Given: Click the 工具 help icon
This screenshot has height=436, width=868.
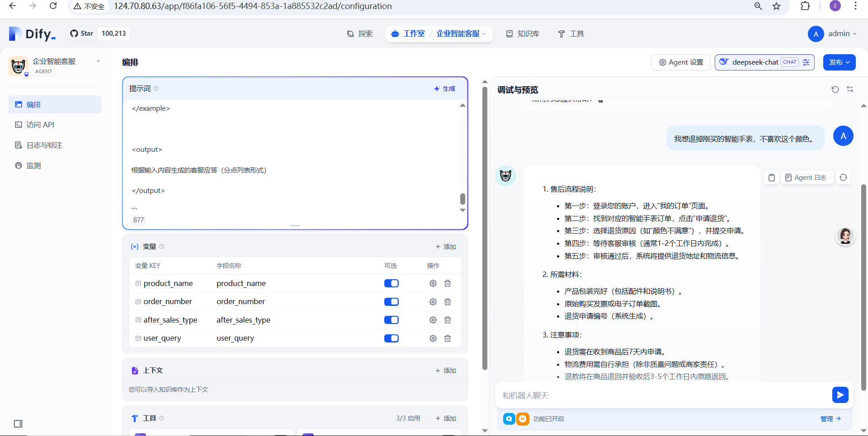Looking at the screenshot, I should click(161, 418).
